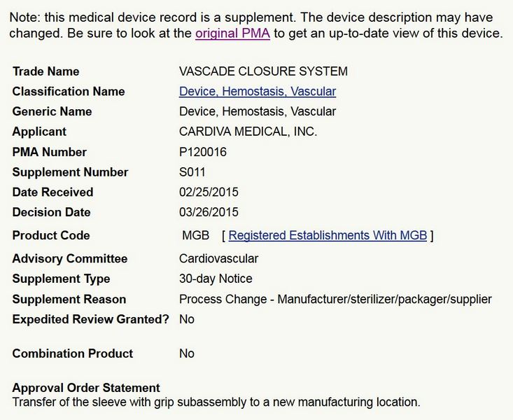The height and width of the screenshot is (420, 513).
Task: Click the date received value 02/25/2015
Action: (209, 192)
